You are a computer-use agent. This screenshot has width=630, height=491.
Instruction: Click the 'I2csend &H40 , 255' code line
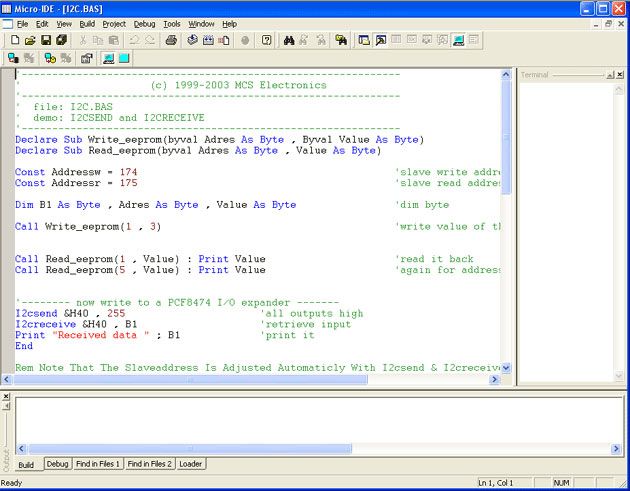(x=70, y=313)
